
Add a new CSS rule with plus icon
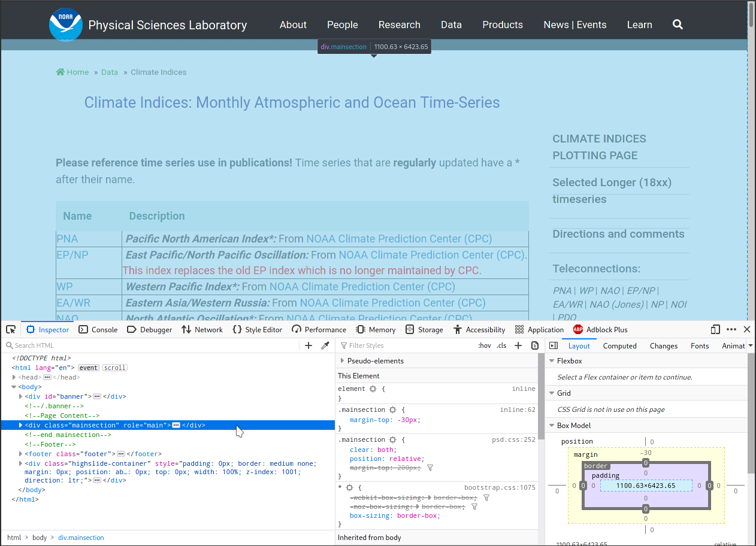click(x=518, y=345)
